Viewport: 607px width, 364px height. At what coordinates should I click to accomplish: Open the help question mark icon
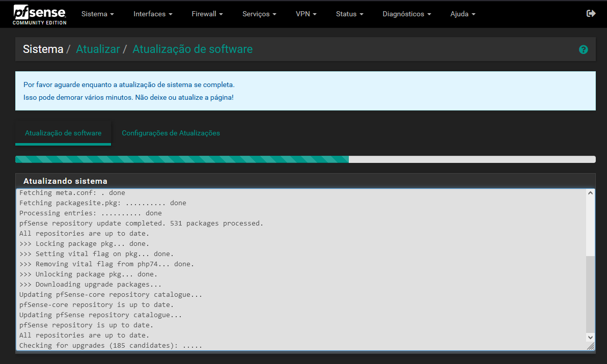(584, 49)
